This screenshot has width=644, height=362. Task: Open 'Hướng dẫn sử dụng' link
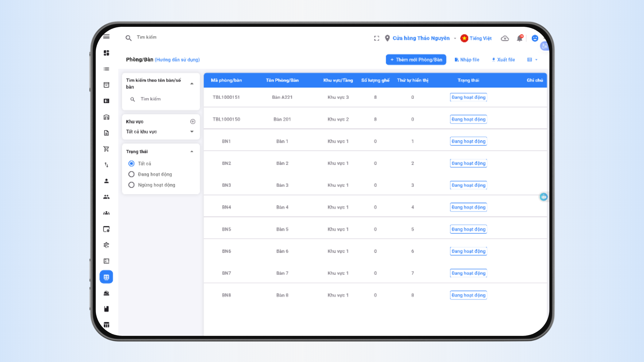177,60
